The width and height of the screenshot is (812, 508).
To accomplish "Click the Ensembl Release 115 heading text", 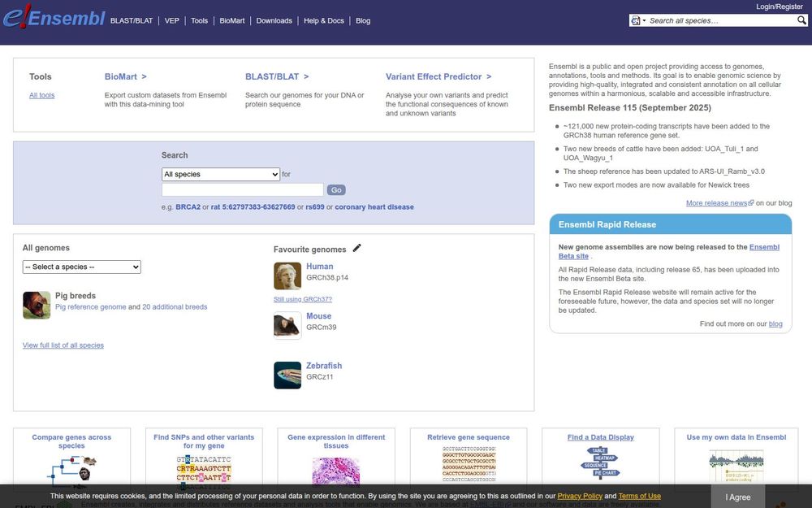I will pos(630,108).
